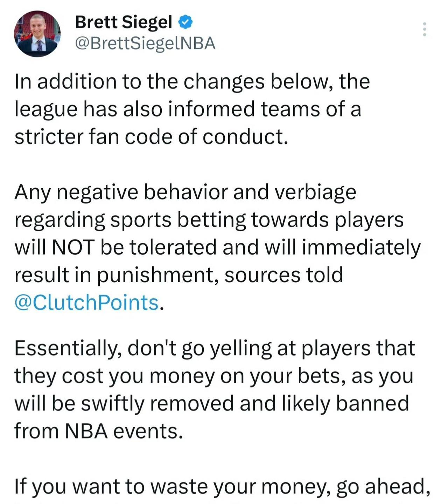Open the @ClutchPoints mention link
This screenshot has height=504, width=448.
click(87, 303)
